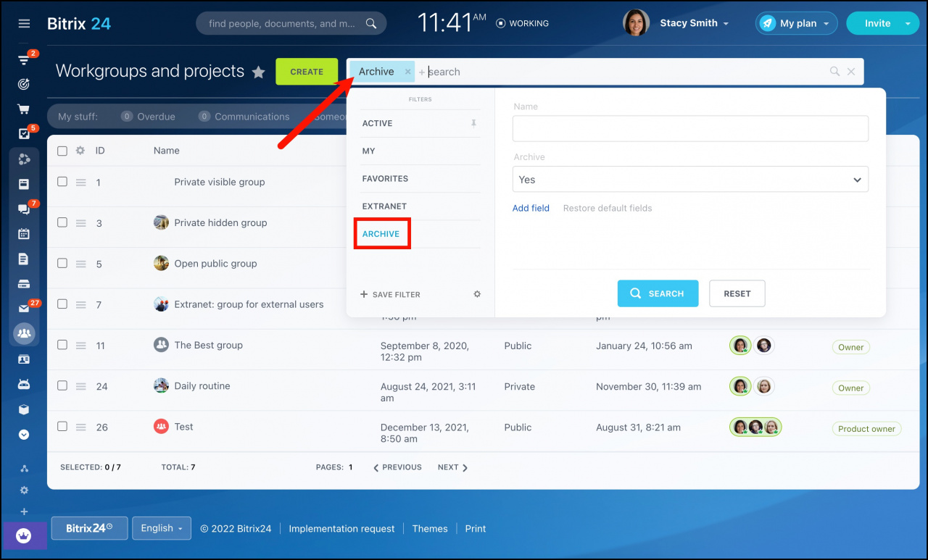928x560 pixels.
Task: Click the crown upgrade icon in the sidebar
Action: point(24,536)
